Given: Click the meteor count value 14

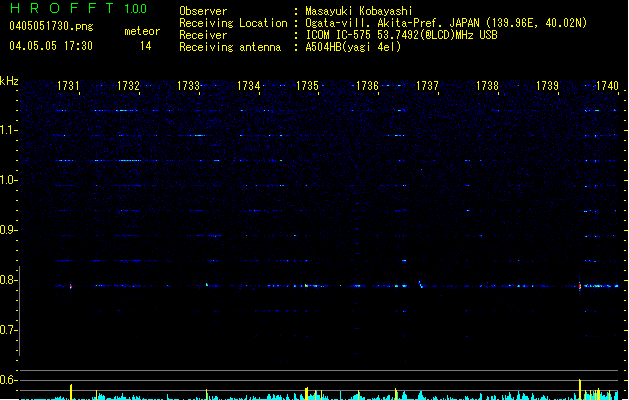Looking at the screenshot, I should point(145,46).
